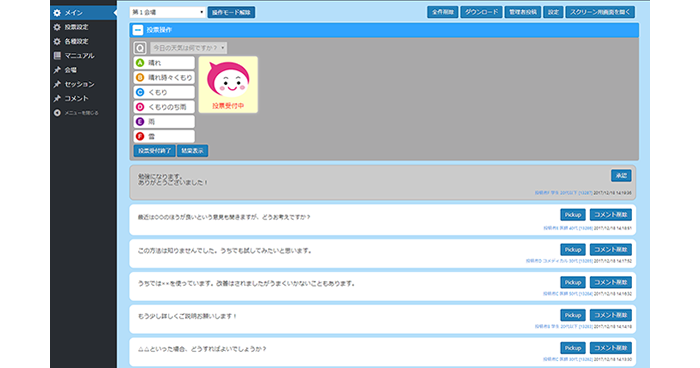This screenshot has height=368, width=700.
Task: Click the 投票受付終了 button
Action: click(154, 151)
